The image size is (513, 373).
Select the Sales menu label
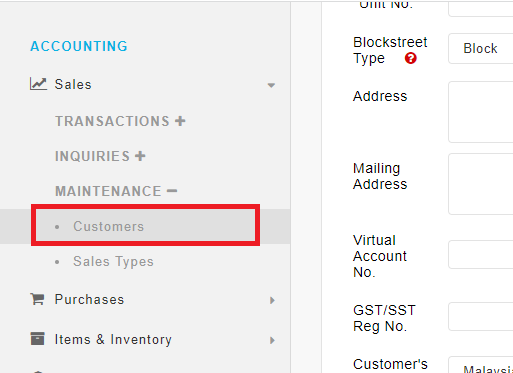tap(73, 84)
